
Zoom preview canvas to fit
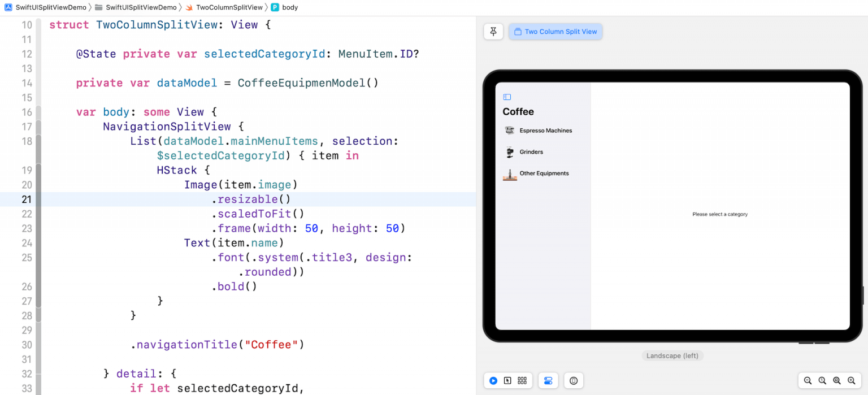pos(837,381)
